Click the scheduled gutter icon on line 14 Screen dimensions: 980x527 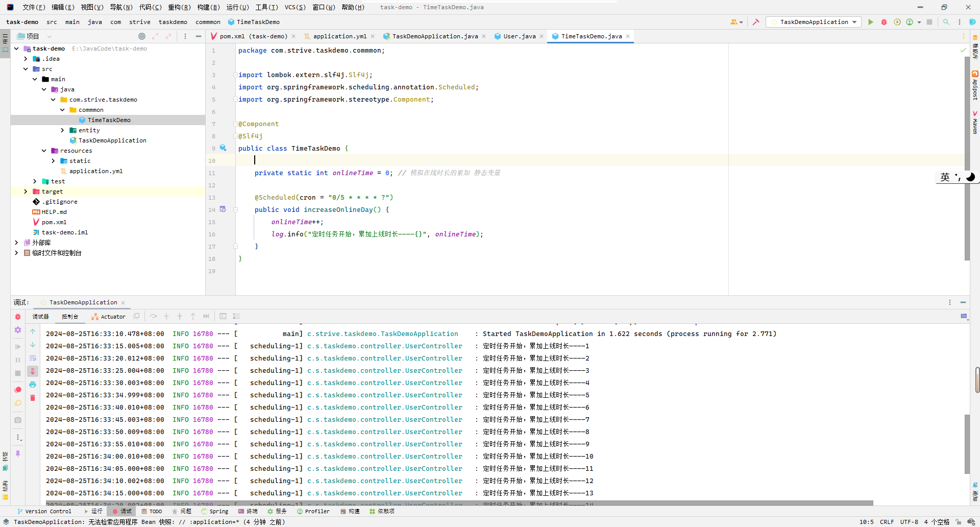click(223, 209)
